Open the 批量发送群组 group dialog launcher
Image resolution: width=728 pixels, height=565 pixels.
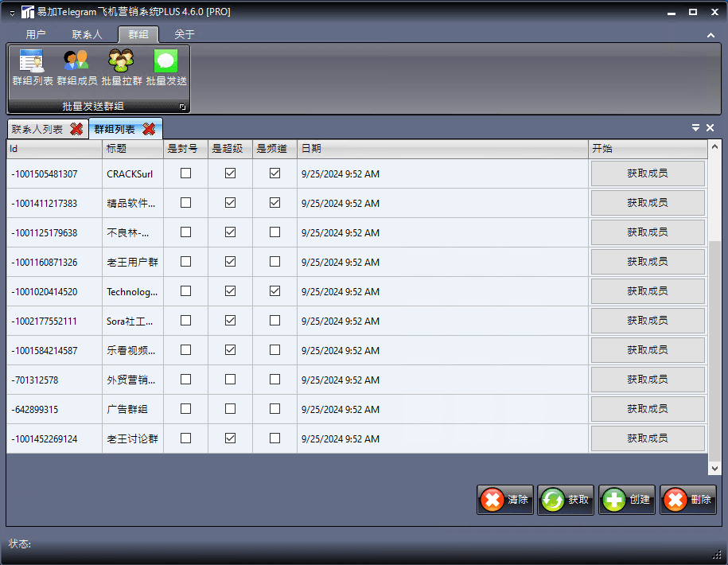(x=182, y=107)
